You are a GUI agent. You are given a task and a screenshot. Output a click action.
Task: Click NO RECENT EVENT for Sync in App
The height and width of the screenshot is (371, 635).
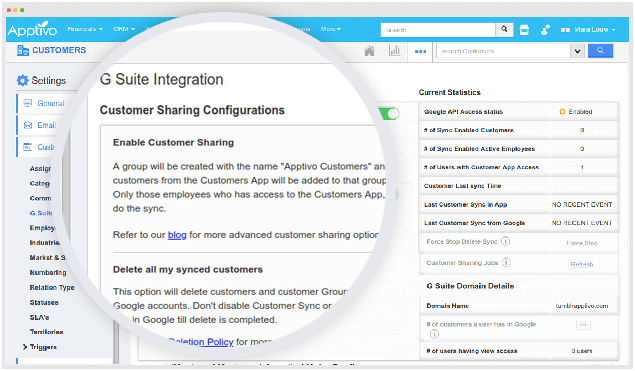point(582,205)
